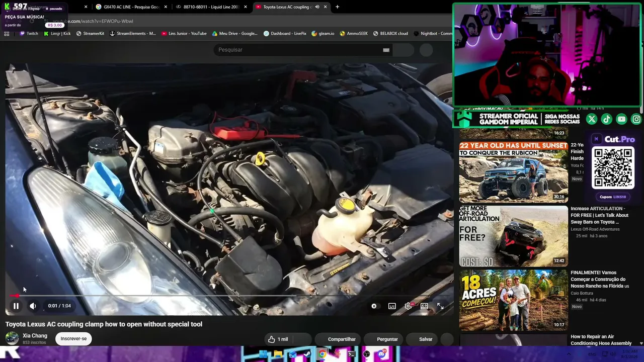
Task: Open the apps grid icon in bookmarks bar
Action: pos(7,34)
